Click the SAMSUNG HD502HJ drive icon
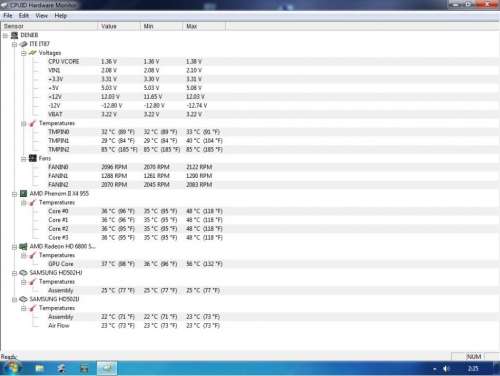The height and width of the screenshot is (376, 500). [23, 273]
